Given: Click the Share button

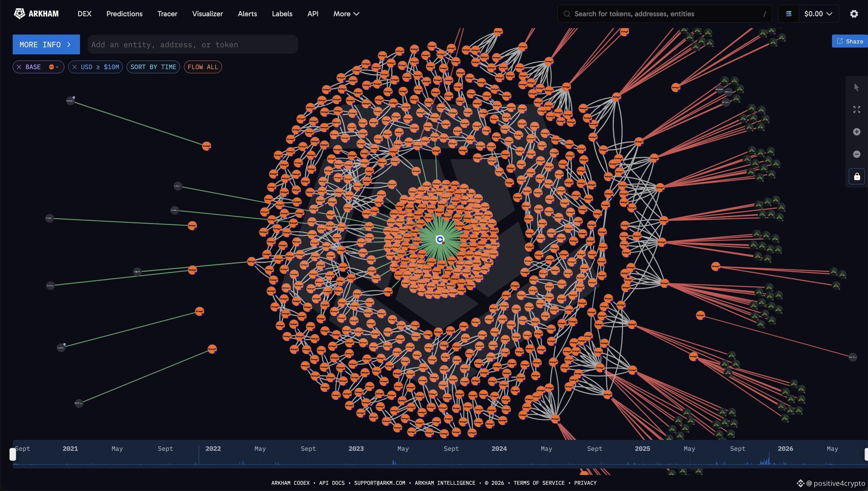Looking at the screenshot, I should (x=850, y=41).
